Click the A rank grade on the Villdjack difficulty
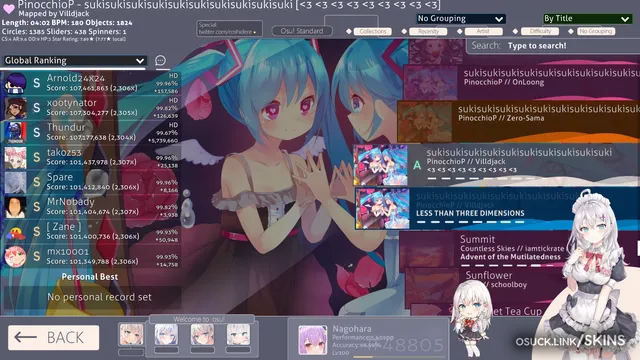Image resolution: width=640 pixels, height=360 pixels. 417,165
